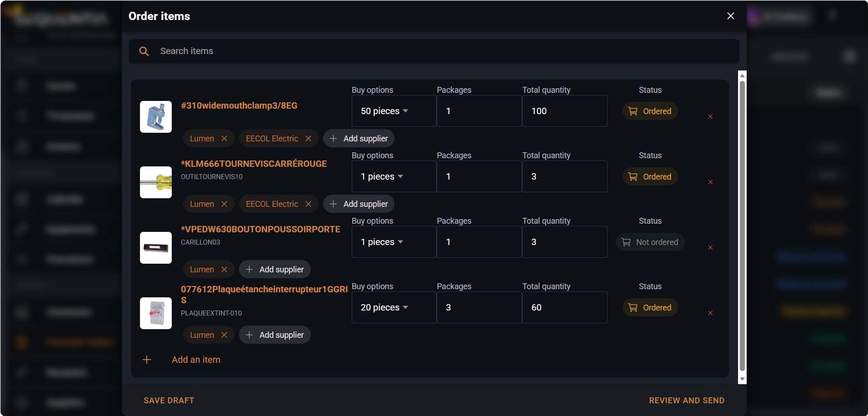Open the 310widemouthclamp product thumbnail
Image resolution: width=868 pixels, height=416 pixels.
156,117
